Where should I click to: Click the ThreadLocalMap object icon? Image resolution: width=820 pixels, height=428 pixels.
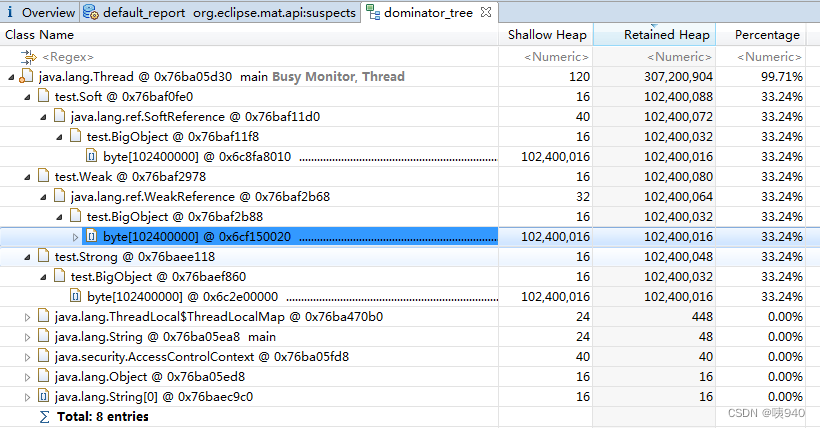[43, 316]
